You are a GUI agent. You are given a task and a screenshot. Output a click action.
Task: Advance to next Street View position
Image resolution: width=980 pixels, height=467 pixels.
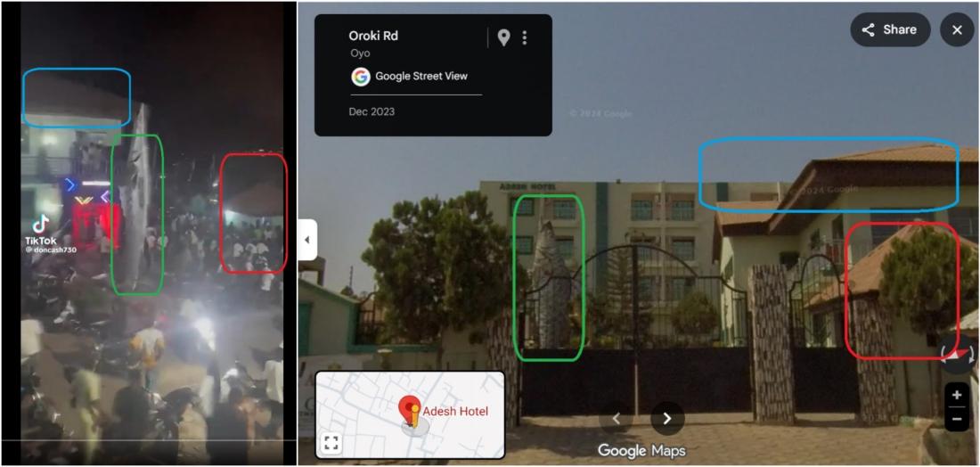coord(667,418)
